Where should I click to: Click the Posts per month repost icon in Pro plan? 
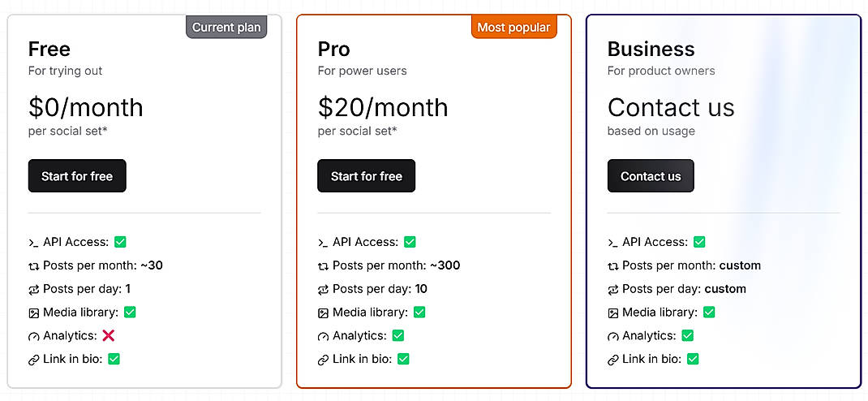point(323,266)
